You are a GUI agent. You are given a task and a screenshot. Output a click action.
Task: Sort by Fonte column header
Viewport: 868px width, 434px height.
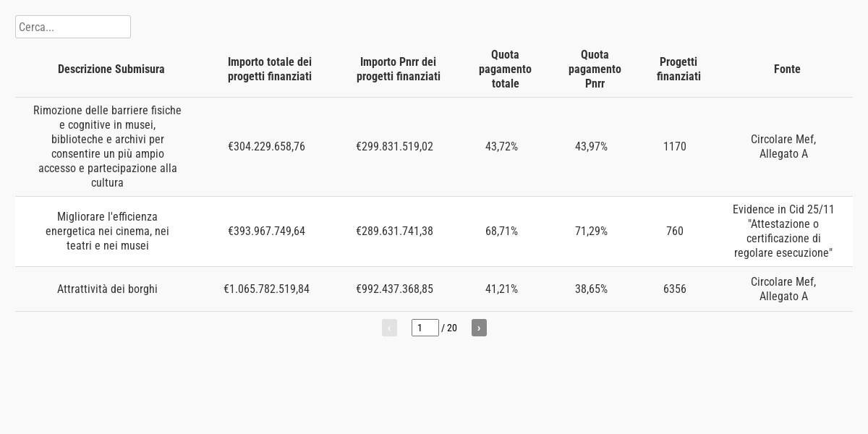[787, 69]
